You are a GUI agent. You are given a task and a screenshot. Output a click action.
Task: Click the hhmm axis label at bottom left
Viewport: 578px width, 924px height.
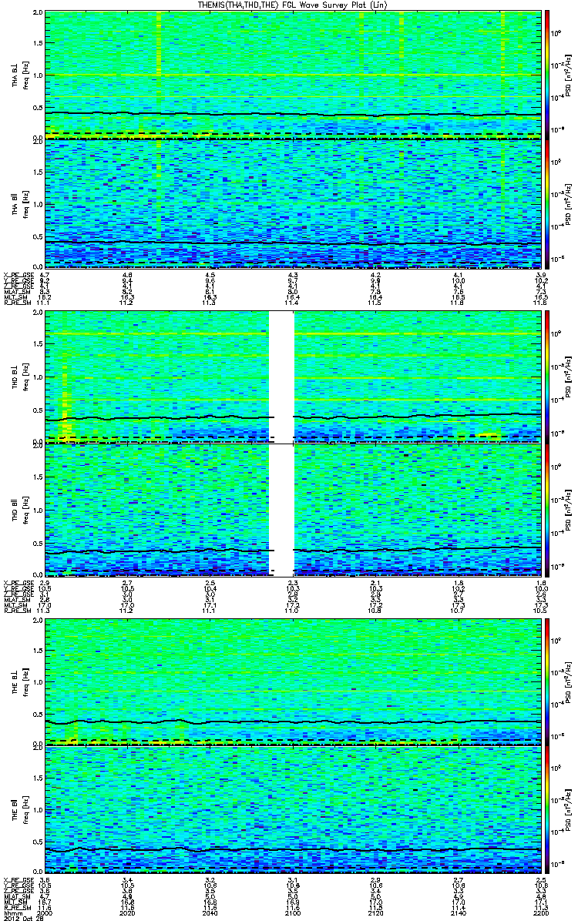11,914
